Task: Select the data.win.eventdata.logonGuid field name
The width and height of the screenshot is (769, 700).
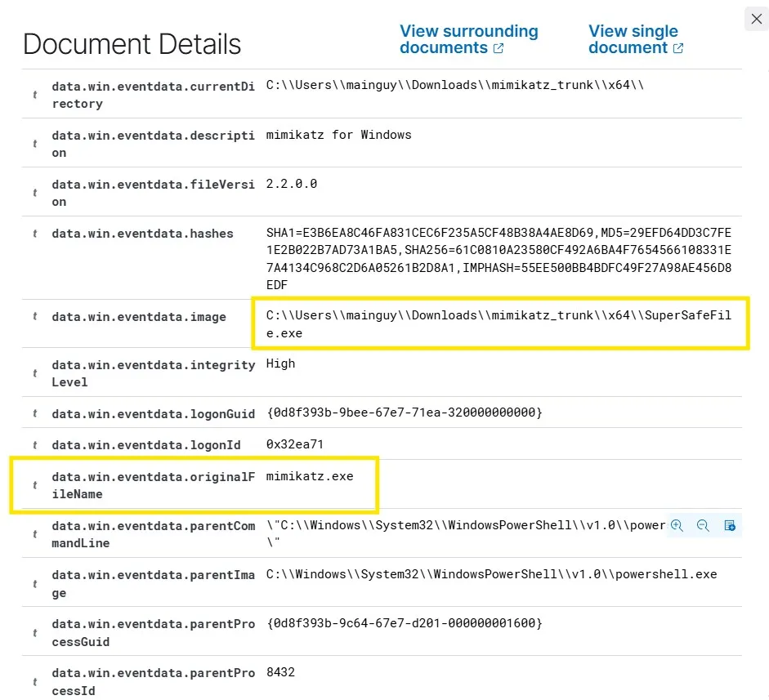Action: click(154, 414)
